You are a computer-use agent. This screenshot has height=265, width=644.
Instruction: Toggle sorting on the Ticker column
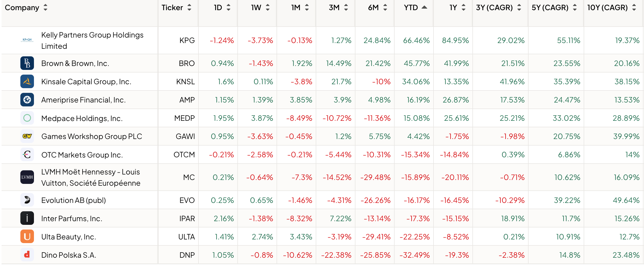click(189, 7)
